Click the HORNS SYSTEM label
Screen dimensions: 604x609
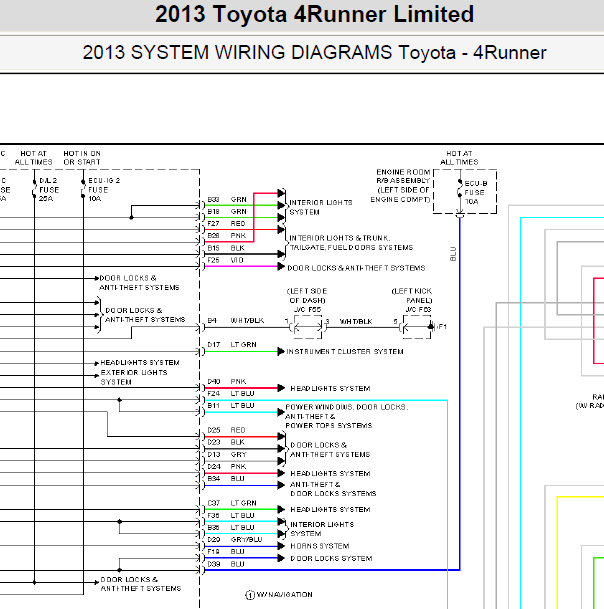pos(320,546)
